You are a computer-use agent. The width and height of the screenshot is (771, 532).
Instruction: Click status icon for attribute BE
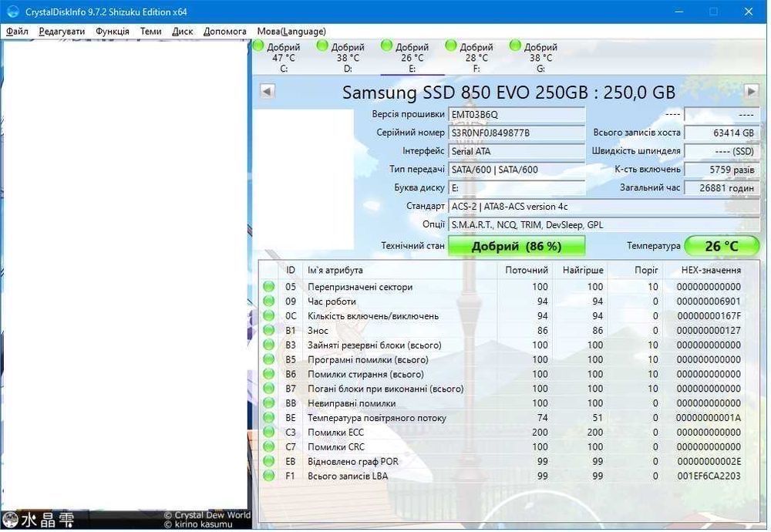(x=268, y=417)
